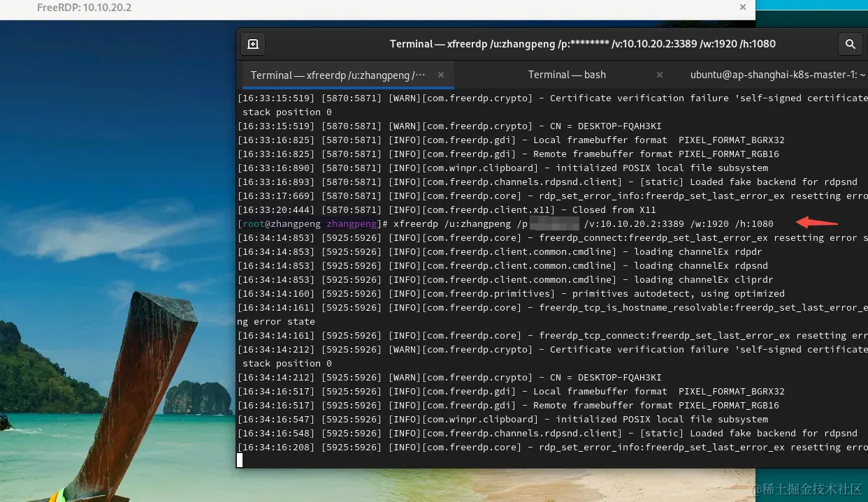
Task: Click the 16:34:16 'initialized POSIX local file subsystem' line
Action: pyautogui.click(x=502, y=420)
